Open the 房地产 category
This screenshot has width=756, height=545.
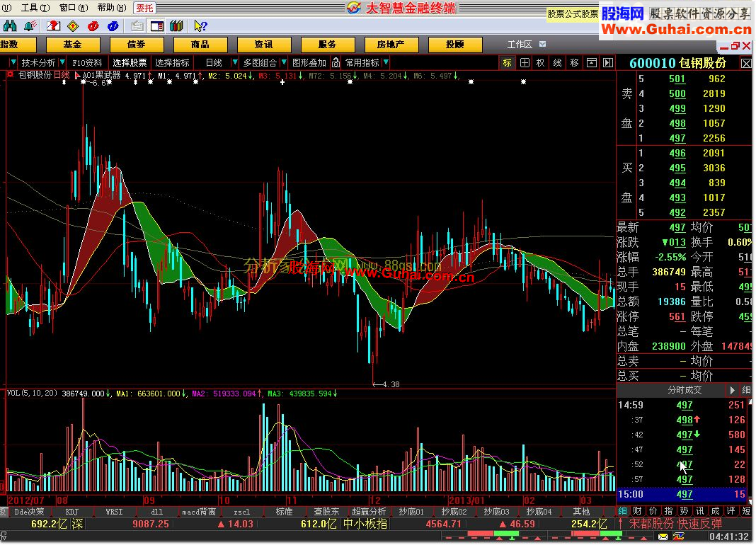[x=391, y=45]
